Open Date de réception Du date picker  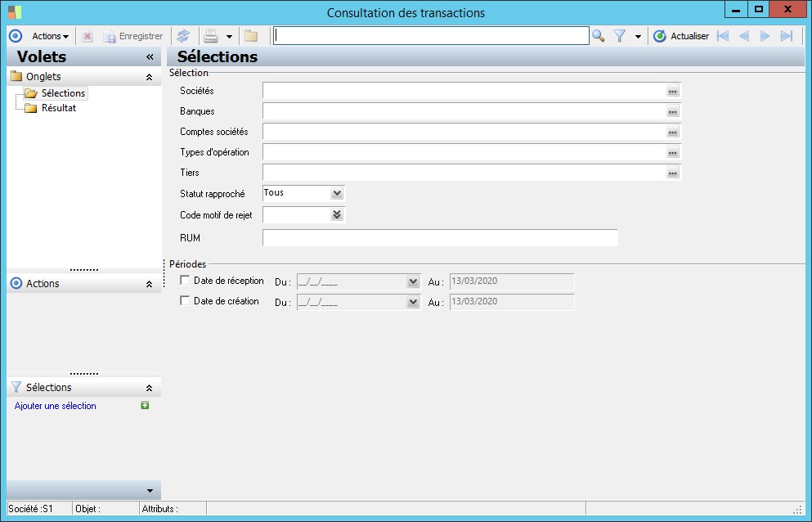(x=413, y=281)
